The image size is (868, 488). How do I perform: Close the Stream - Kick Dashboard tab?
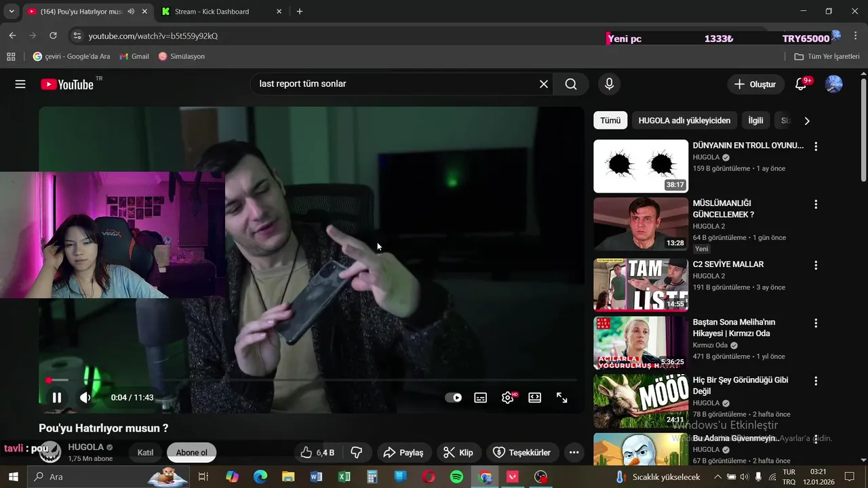coord(279,12)
